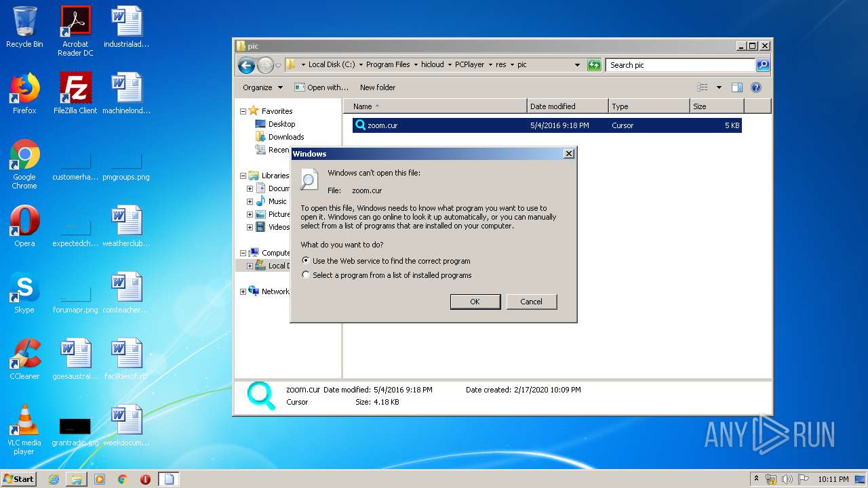Click OK in the Windows dialog
The height and width of the screenshot is (488, 868).
[x=475, y=302]
